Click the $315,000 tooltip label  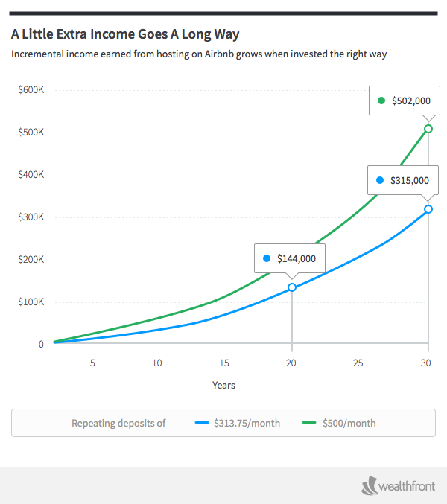tap(409, 180)
